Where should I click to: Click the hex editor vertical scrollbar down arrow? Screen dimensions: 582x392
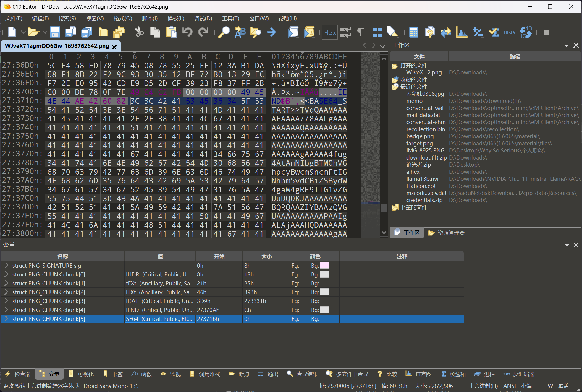coord(384,232)
